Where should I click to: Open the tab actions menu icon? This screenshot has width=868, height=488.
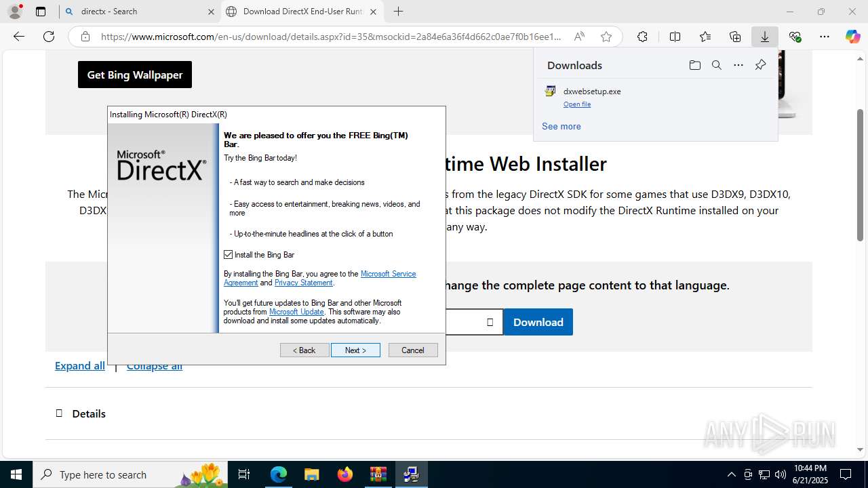[x=41, y=12]
